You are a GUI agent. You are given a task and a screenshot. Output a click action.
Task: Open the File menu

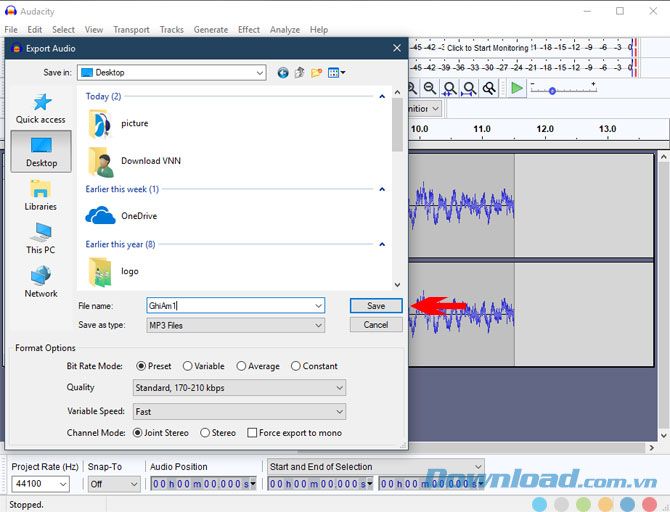[x=11, y=30]
